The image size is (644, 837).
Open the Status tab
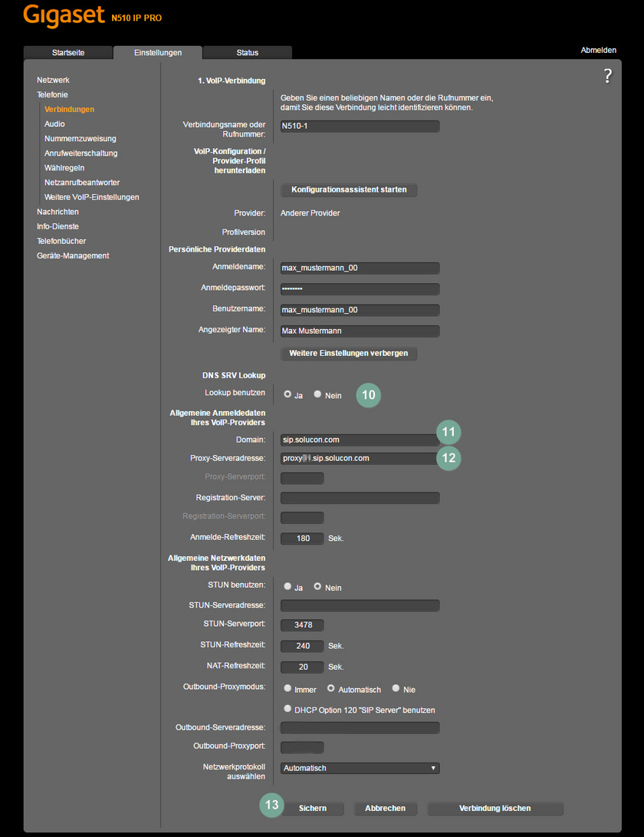tap(247, 53)
